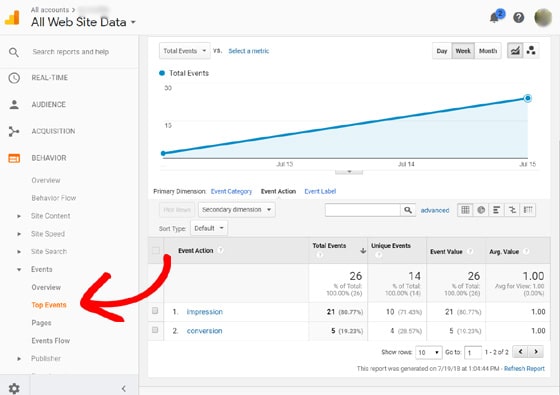This screenshot has width=560, height=395.
Task: Open the Secondary dimension dropdown
Action: click(x=236, y=210)
